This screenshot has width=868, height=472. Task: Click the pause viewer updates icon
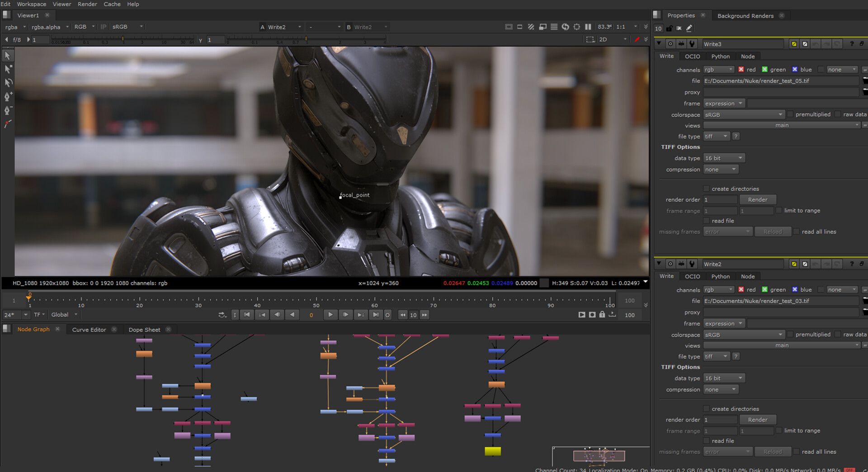pos(588,27)
